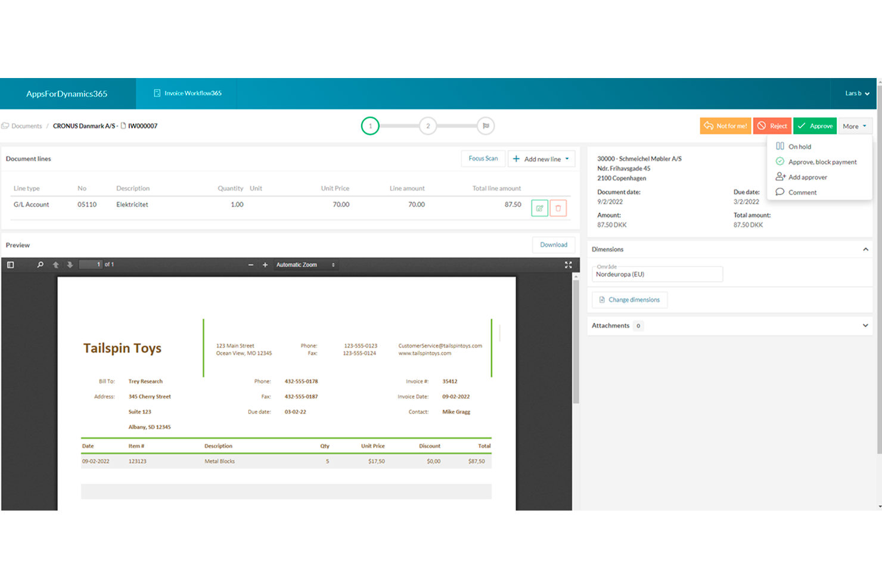Open the Automatic Zoom level selector
Viewport: 882px width, 588px height.
pyautogui.click(x=306, y=265)
